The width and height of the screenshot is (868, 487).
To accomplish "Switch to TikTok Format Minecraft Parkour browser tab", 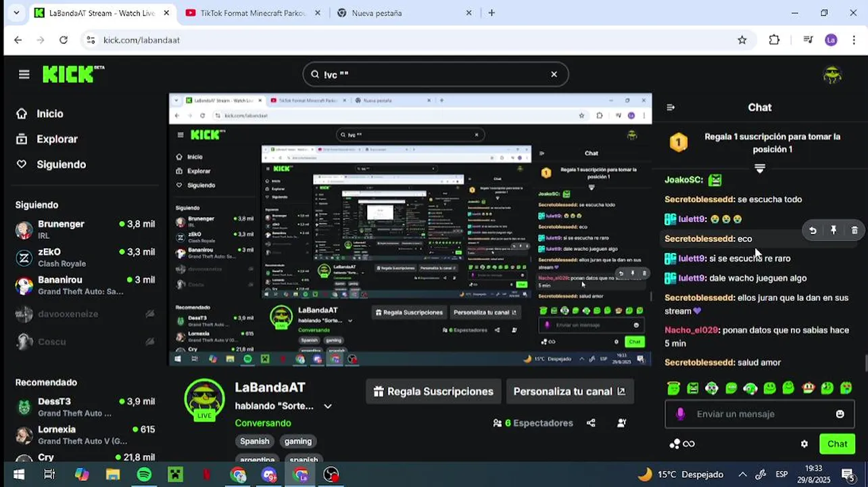I will coord(254,13).
